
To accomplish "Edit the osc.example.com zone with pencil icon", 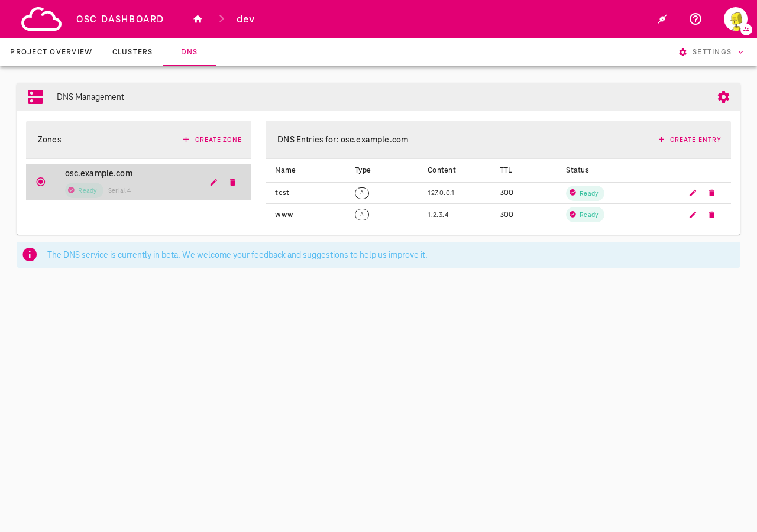I will click(213, 182).
